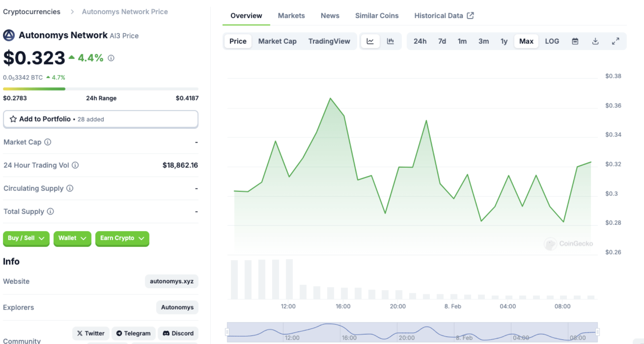Screen dimensions: 644x344
Task: Open the Historical Data tab
Action: [444, 16]
